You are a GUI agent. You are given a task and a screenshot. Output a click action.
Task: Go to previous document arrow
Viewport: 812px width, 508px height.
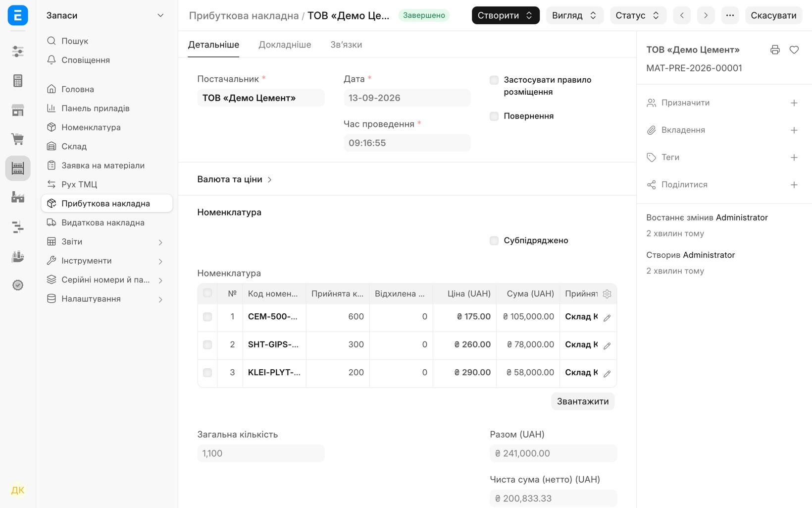[682, 15]
